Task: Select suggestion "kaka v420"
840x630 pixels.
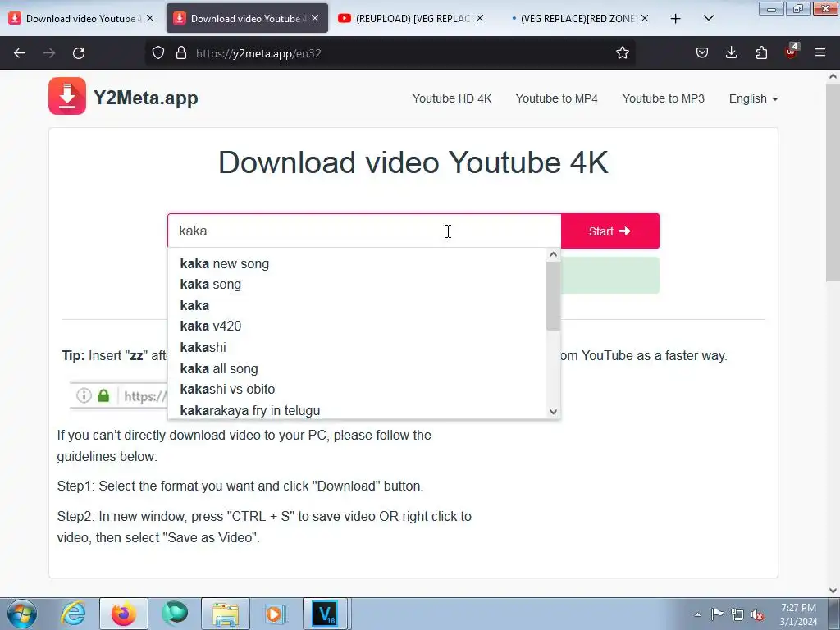Action: pos(358,326)
